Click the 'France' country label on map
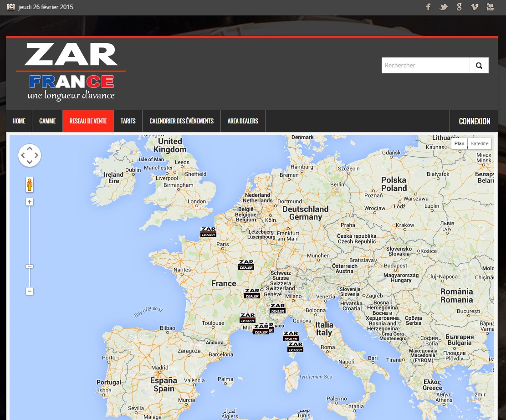 [x=224, y=283]
